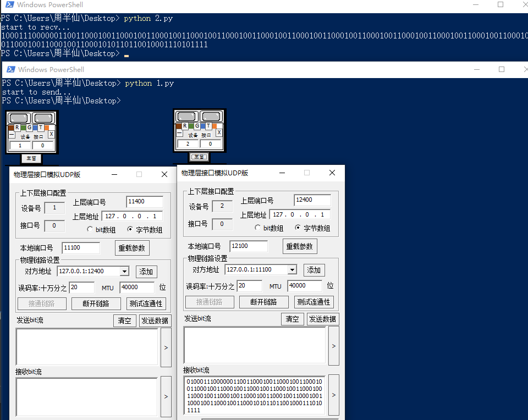Click X button on device 2 widget

point(219,132)
